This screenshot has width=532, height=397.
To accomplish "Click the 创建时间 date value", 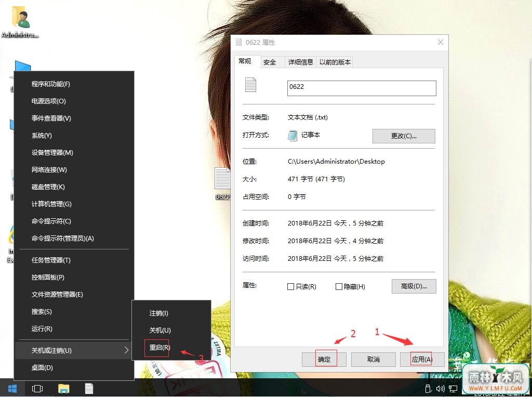I will (336, 223).
